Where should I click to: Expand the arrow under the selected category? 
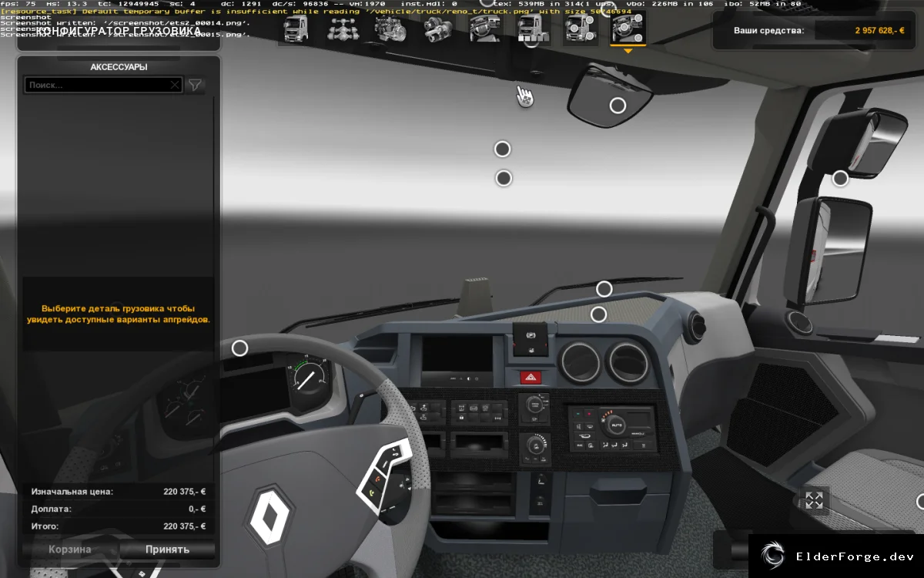tap(628, 51)
